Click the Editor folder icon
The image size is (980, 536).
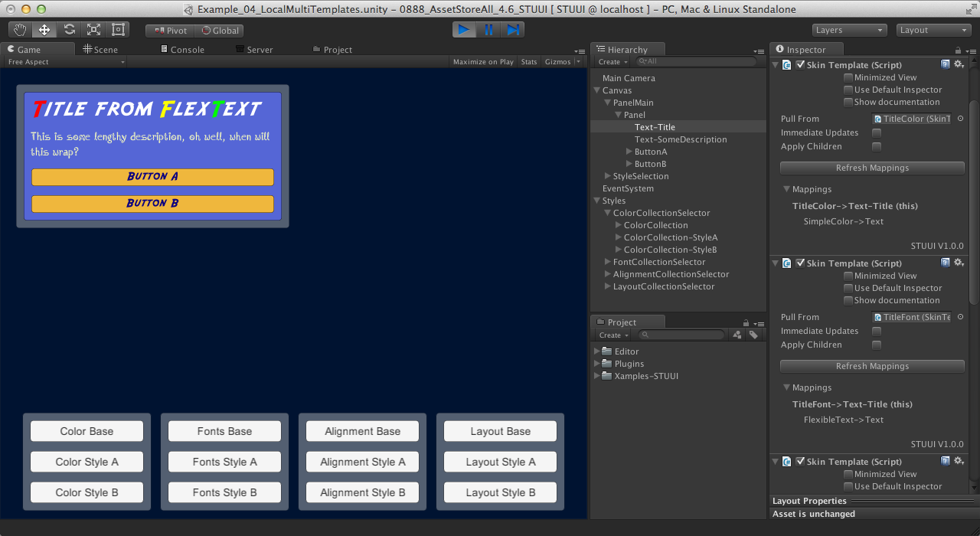tap(607, 351)
